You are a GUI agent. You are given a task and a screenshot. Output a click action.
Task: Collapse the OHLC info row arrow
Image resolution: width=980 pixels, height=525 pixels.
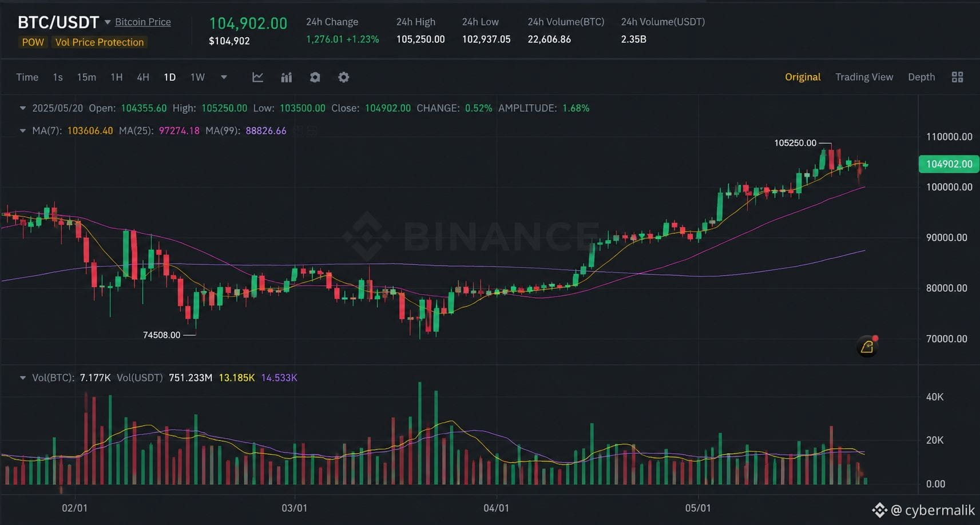[x=23, y=108]
